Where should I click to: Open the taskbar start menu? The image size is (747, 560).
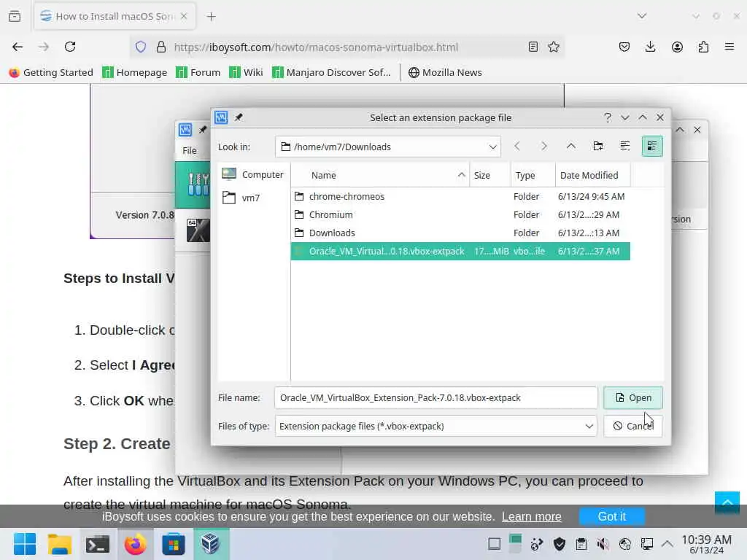tap(25, 544)
